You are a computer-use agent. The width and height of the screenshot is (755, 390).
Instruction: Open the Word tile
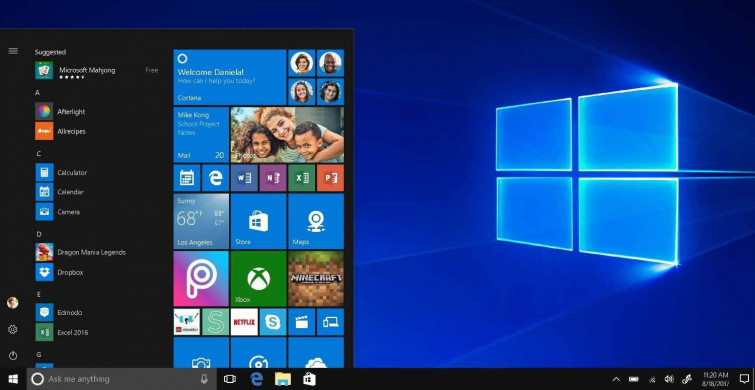[x=244, y=178]
